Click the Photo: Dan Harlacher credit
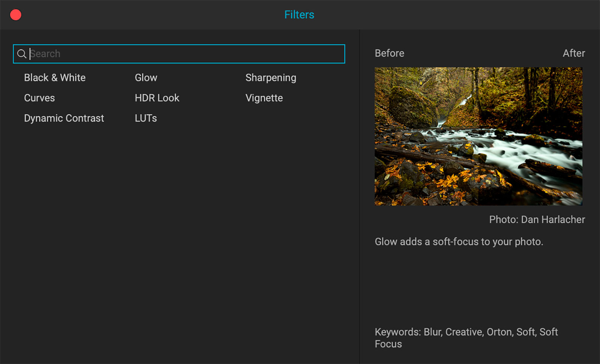Screen dimensions: 600x364 tap(537, 219)
